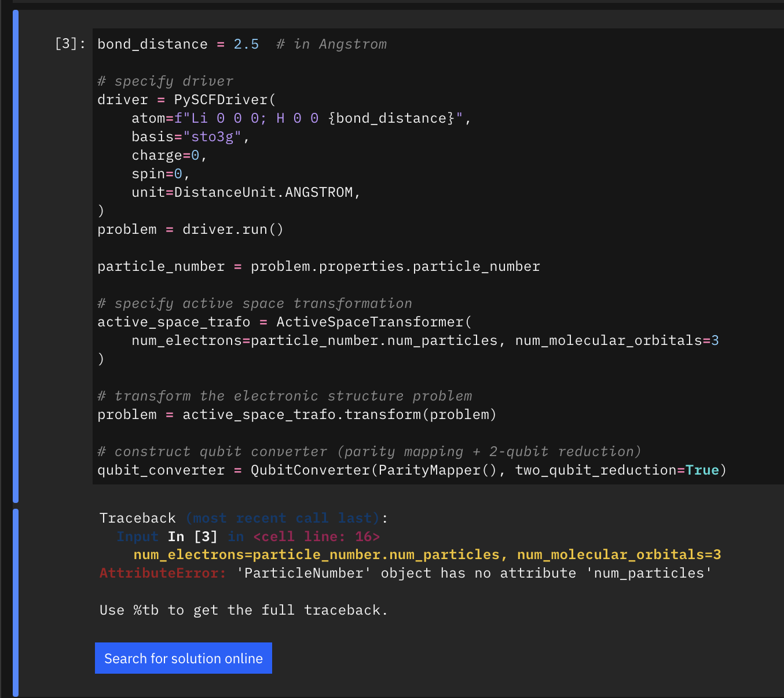Screen dimensions: 784x698
Task: Click the yellow num_electrons traceback line
Action: [x=427, y=554]
